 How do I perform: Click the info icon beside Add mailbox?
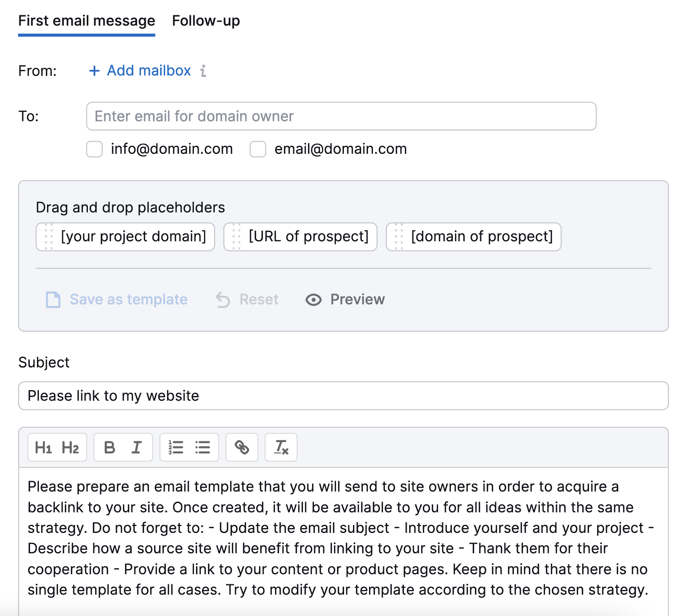click(x=203, y=71)
